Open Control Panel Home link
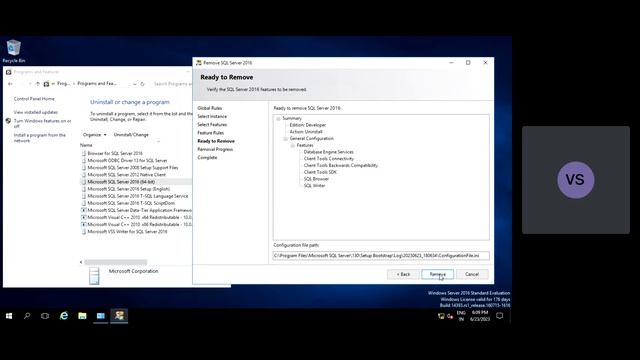Viewport: 640px width, 360px height. (x=34, y=99)
